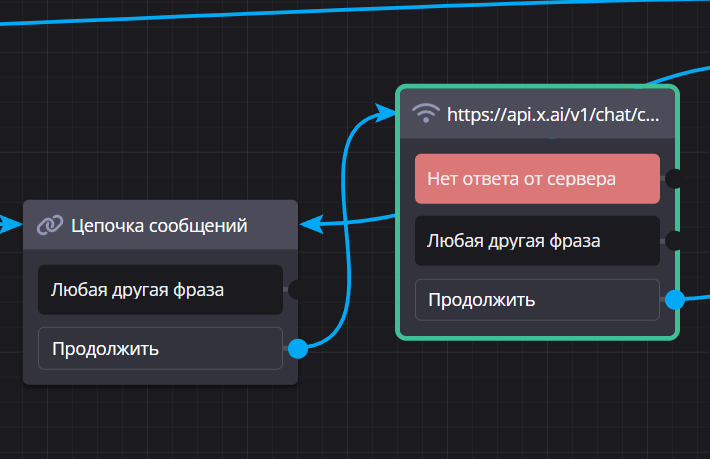Click the Wi-Fi signal icon on API request node
This screenshot has height=459, width=710.
(427, 113)
